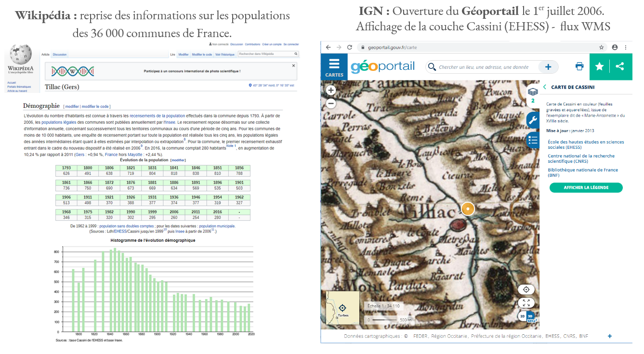Viewport: 644px width, 354px height.
Task: Expand map data attributions with plus icon
Action: [x=610, y=336]
